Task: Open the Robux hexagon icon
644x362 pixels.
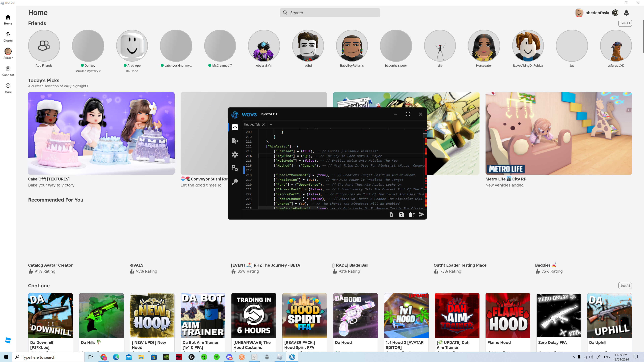Action: [615, 13]
